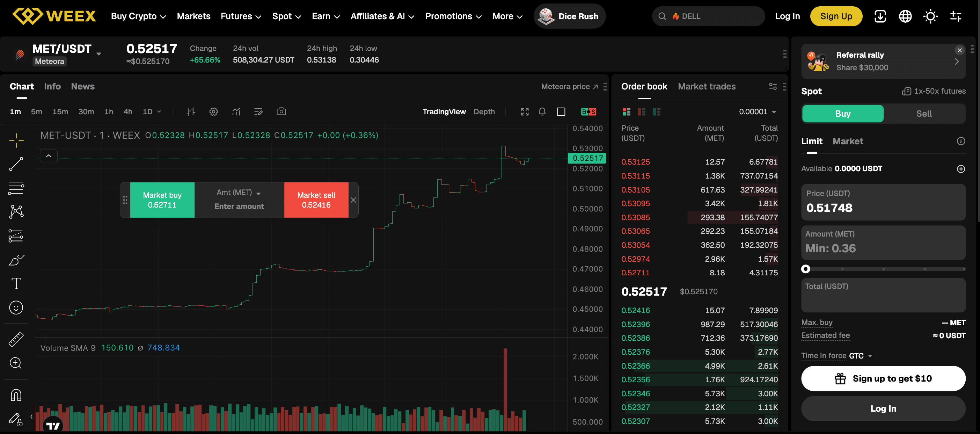Open the Amt (MET) unit dropdown
The image size is (980, 434).
click(239, 193)
